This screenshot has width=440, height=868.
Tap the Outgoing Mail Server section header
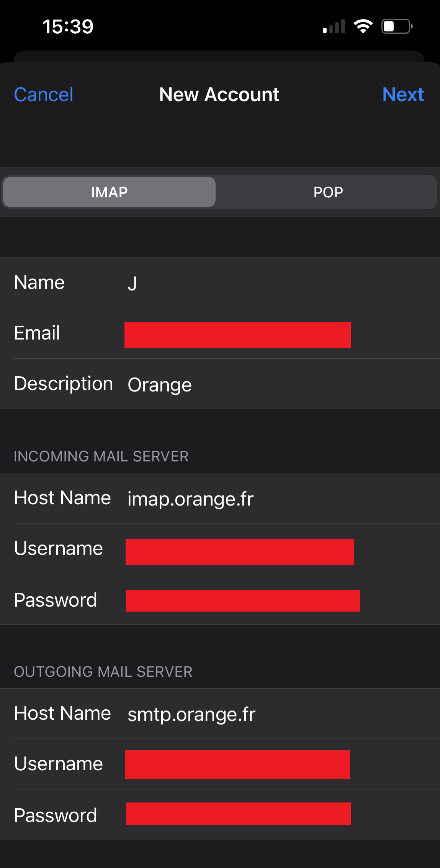tap(103, 672)
